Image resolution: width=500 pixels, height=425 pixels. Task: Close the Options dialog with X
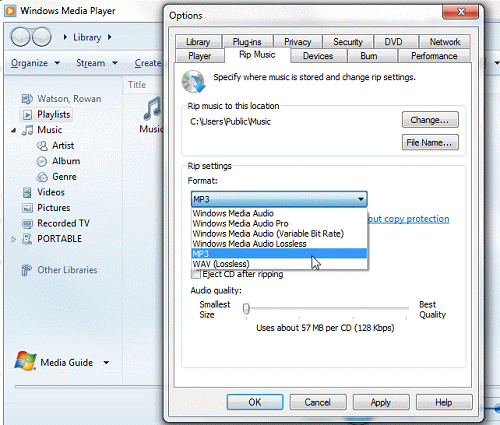[x=460, y=12]
